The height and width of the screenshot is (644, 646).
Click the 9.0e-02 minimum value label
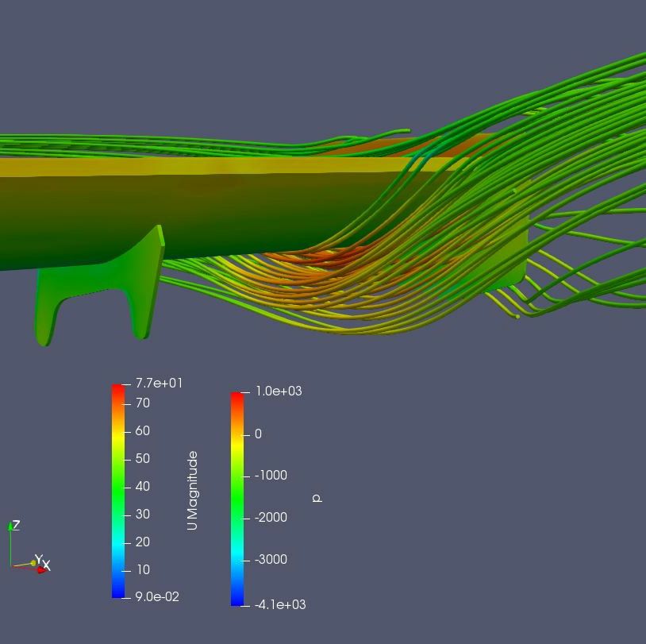click(x=157, y=597)
